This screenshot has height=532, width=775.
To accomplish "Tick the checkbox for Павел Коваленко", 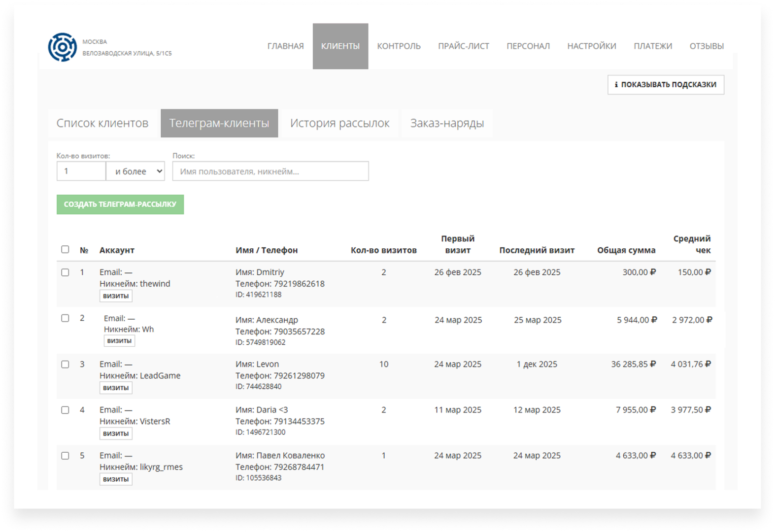I will tap(65, 456).
